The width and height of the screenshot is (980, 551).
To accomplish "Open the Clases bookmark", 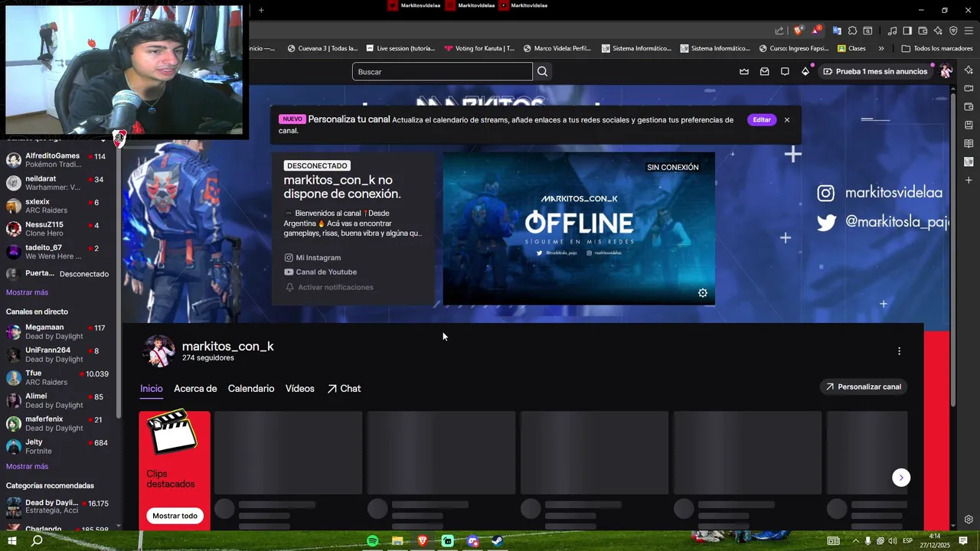I will click(x=852, y=48).
